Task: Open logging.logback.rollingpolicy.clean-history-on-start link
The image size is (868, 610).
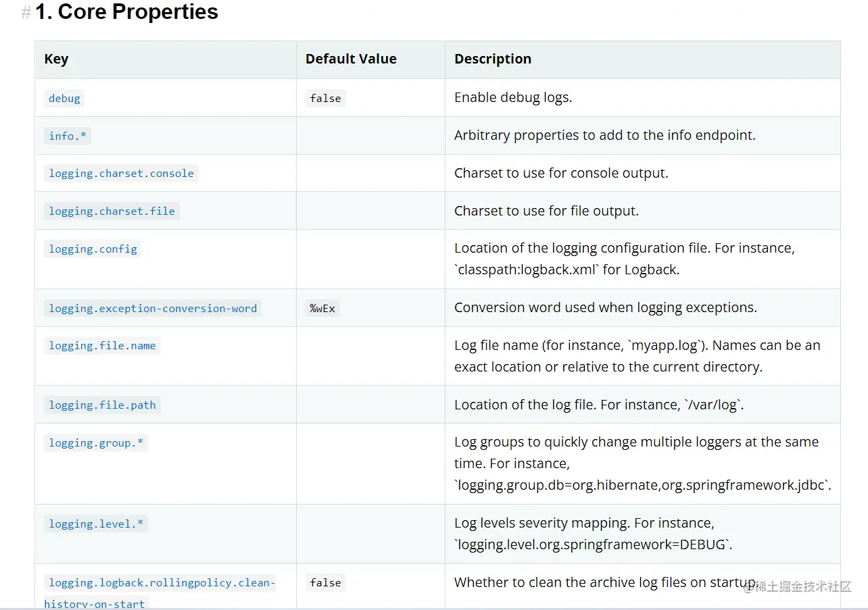Action: pyautogui.click(x=160, y=593)
